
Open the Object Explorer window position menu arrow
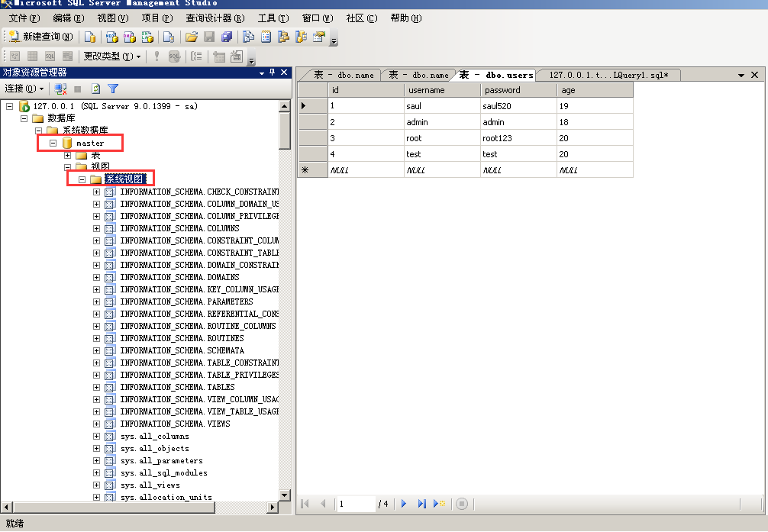[262, 73]
